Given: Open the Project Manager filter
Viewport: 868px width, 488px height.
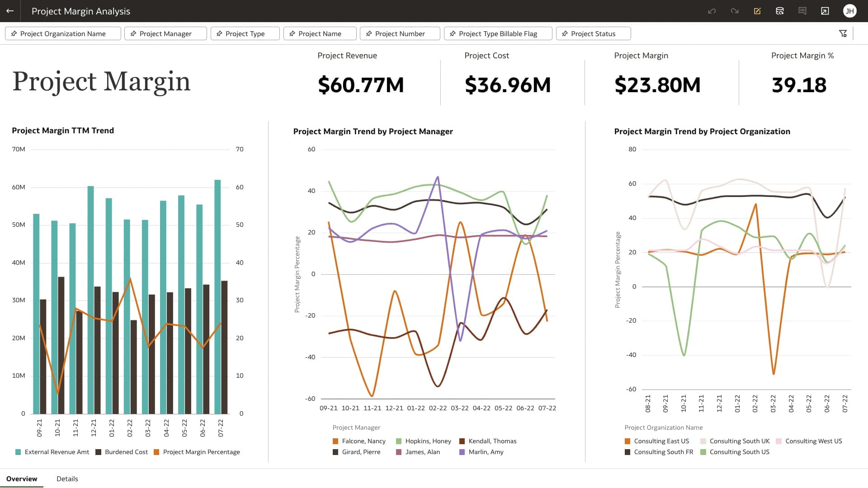Looking at the screenshot, I should [x=165, y=33].
